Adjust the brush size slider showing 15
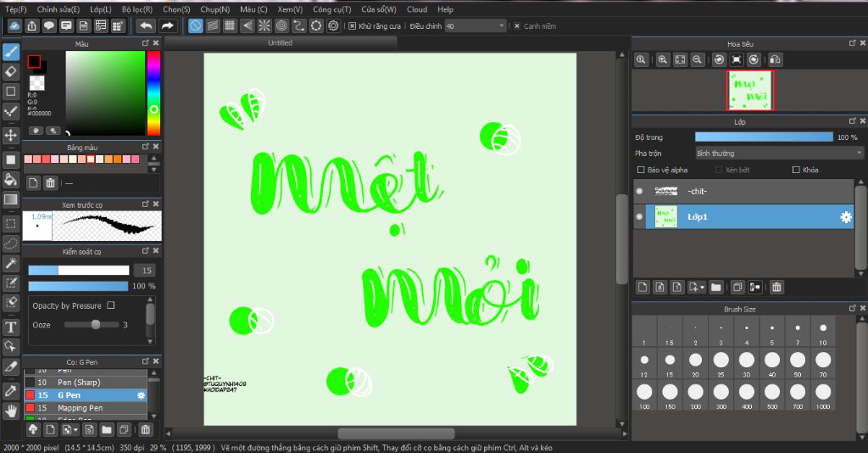 click(79, 271)
